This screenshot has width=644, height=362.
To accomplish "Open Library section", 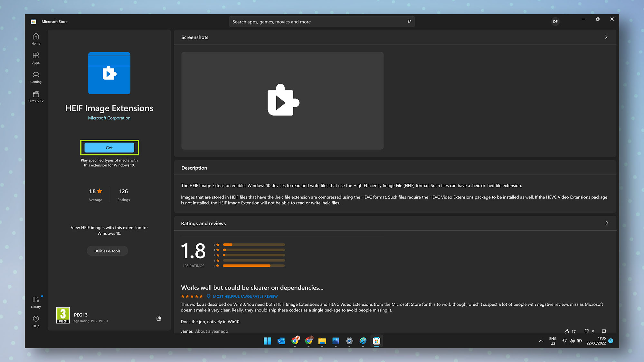I will [x=35, y=302].
